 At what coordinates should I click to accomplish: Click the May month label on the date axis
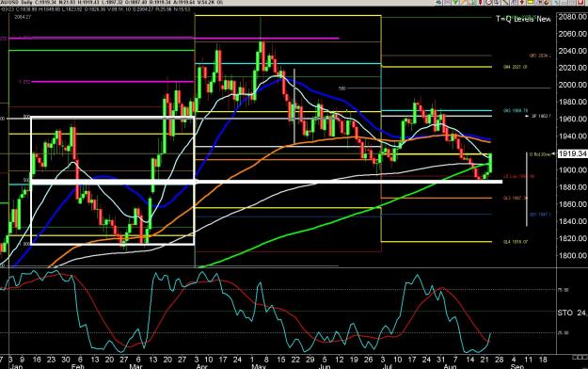(x=259, y=366)
